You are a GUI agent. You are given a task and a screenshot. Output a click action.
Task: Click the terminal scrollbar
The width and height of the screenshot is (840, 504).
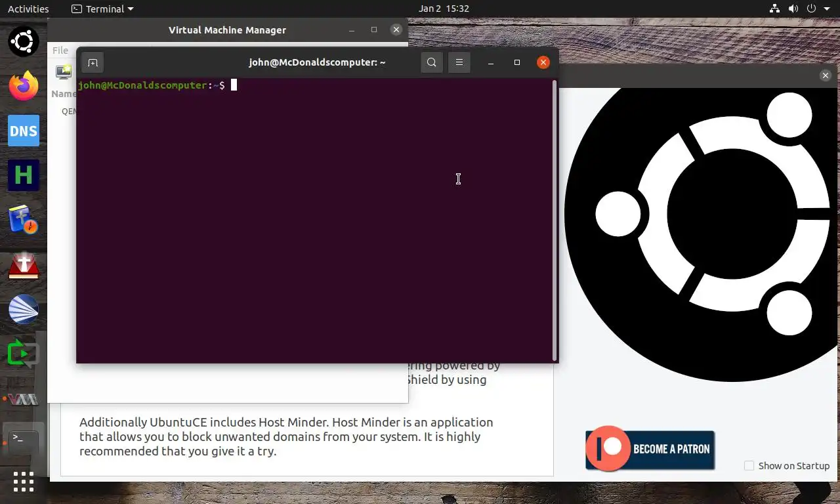(555, 220)
